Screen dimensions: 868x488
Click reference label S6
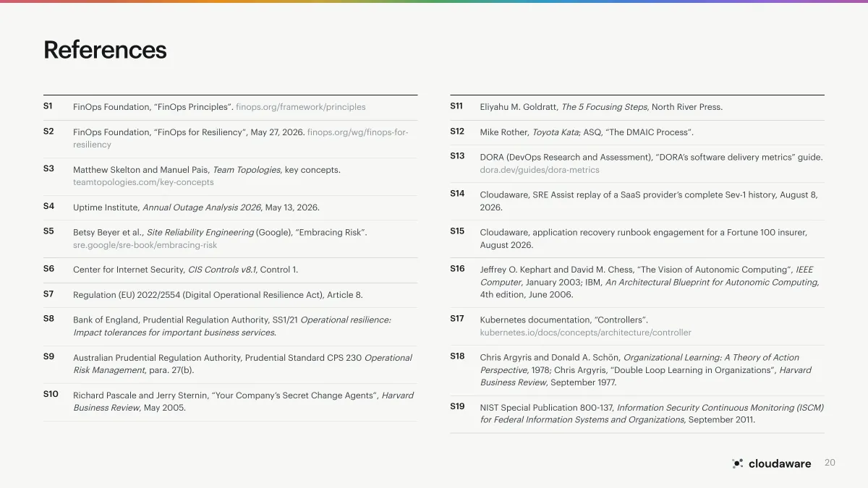click(x=48, y=269)
